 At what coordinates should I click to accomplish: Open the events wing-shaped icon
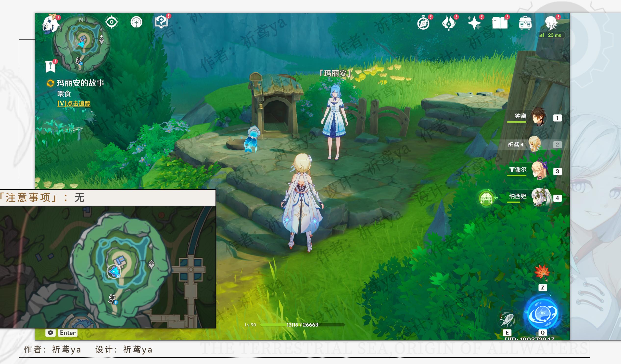click(x=448, y=24)
